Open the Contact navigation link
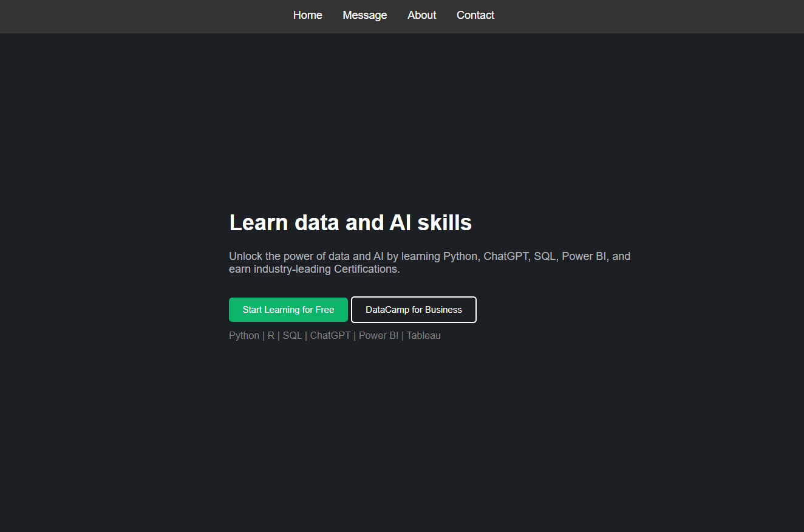This screenshot has height=532, width=804. (475, 15)
